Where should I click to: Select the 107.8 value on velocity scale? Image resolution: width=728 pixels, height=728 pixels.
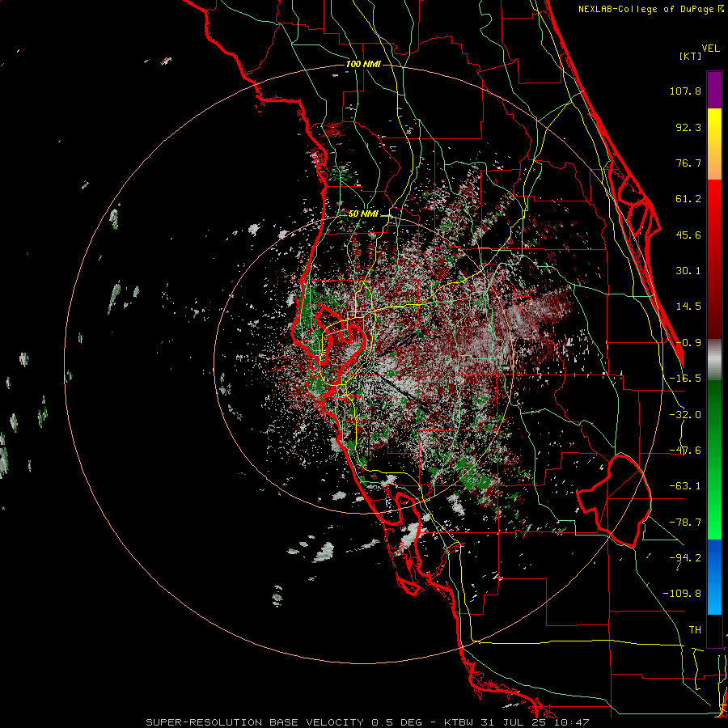685,91
